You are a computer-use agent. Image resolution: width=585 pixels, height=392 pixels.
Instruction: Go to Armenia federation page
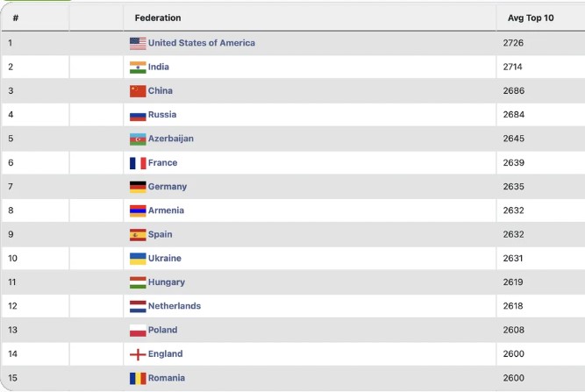(166, 210)
